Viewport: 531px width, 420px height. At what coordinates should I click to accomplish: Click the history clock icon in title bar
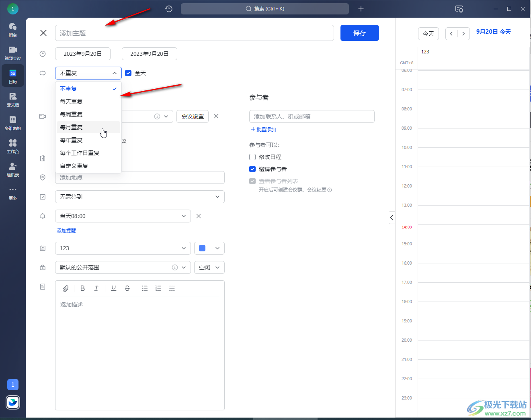[169, 9]
